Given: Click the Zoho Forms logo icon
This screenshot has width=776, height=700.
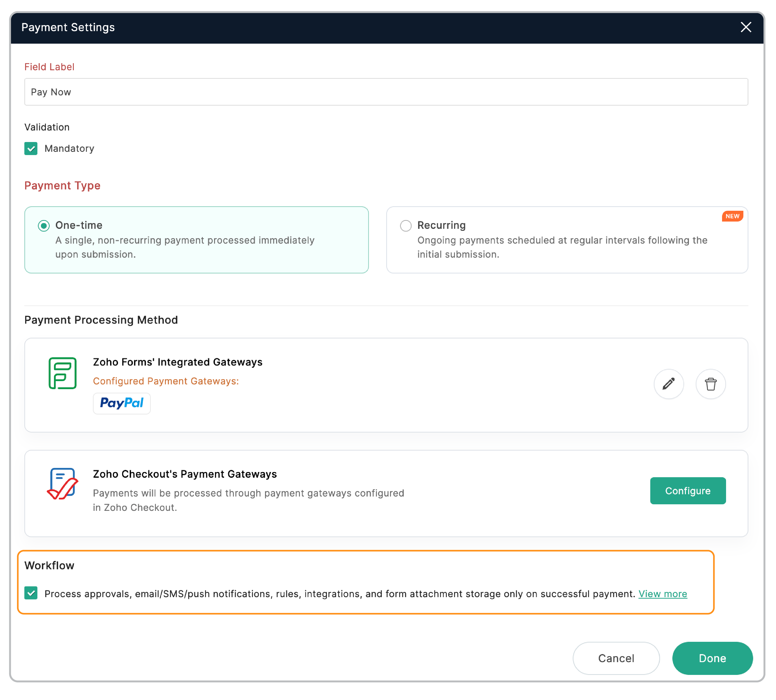Looking at the screenshot, I should tap(62, 373).
